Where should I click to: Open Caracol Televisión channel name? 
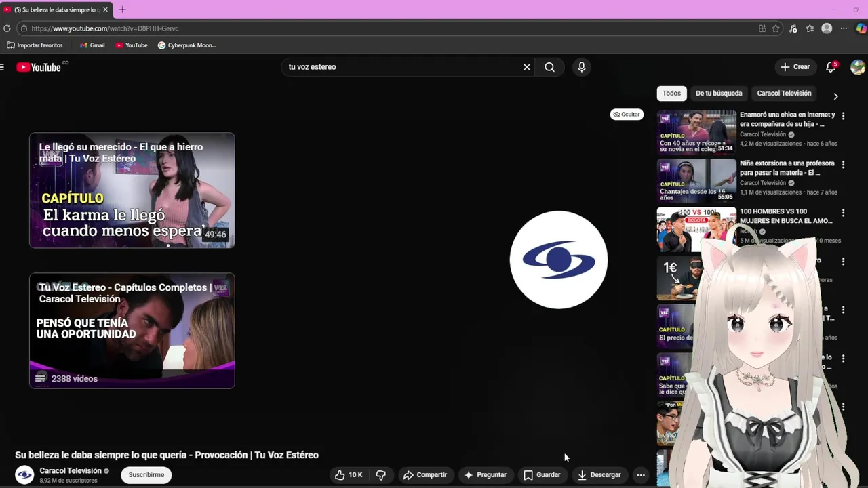71,471
